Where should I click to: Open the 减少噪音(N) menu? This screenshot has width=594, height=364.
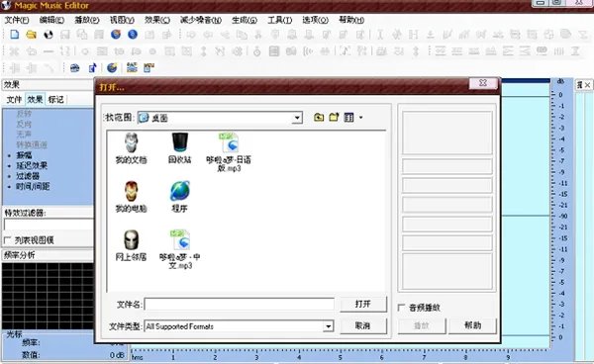click(201, 20)
